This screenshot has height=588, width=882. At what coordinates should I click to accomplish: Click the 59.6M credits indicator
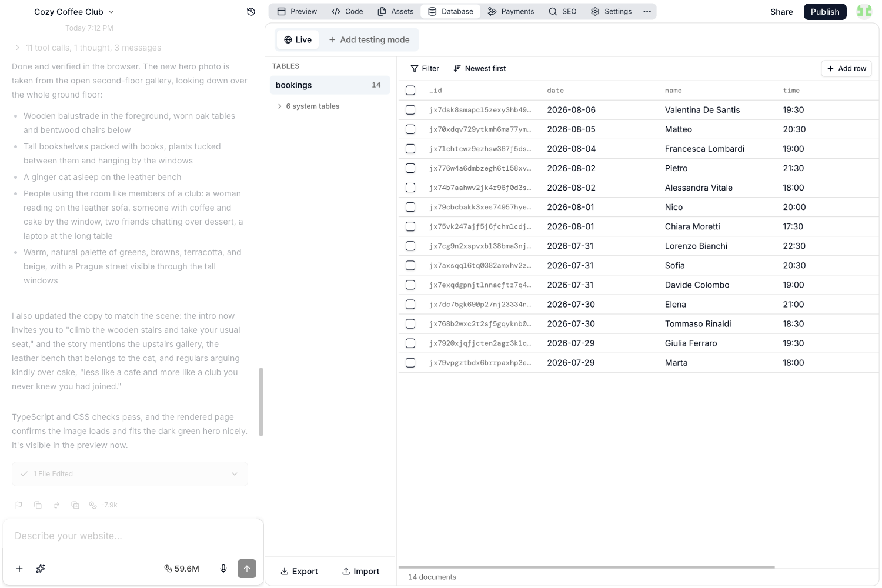[x=182, y=569]
